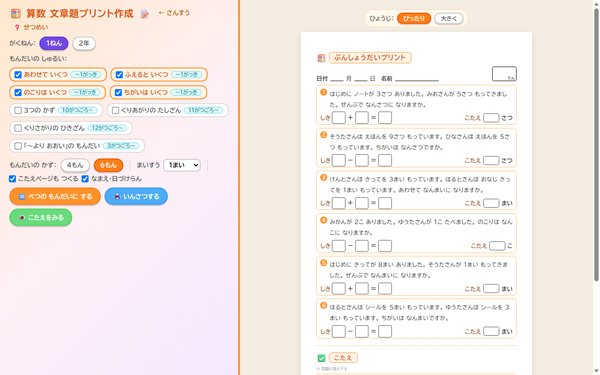
Task: Click こたえ box of problem 4 (こ)
Action: point(497,246)
